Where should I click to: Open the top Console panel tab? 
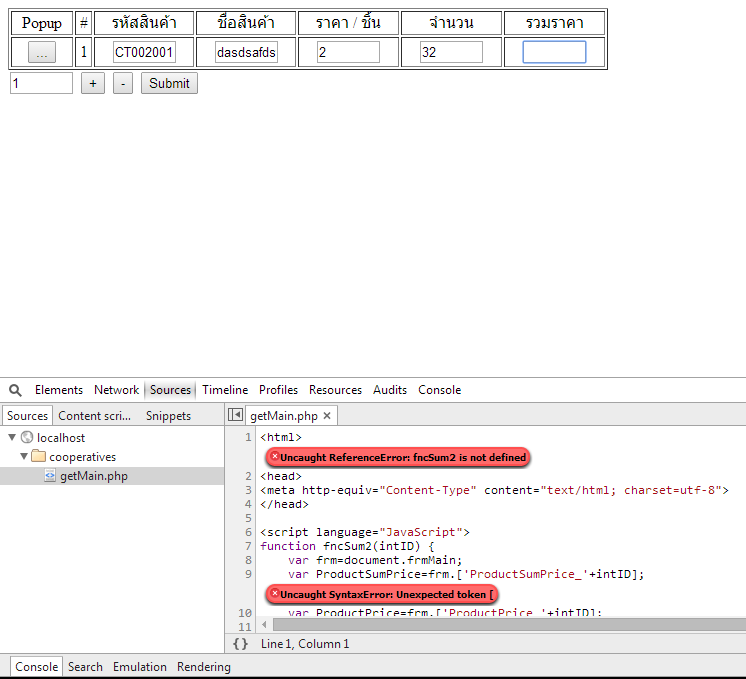point(440,390)
